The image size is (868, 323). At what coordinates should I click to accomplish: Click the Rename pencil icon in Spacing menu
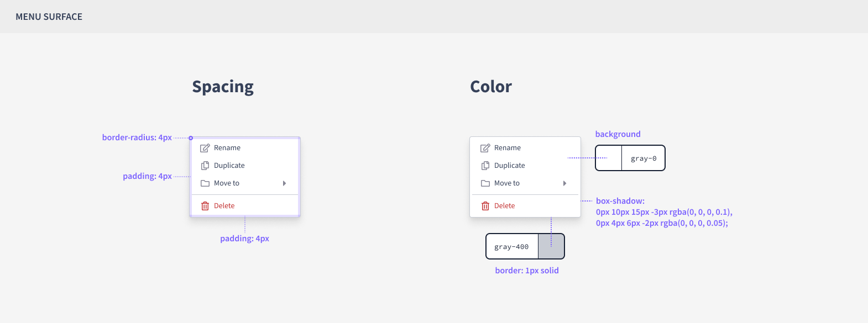point(205,148)
